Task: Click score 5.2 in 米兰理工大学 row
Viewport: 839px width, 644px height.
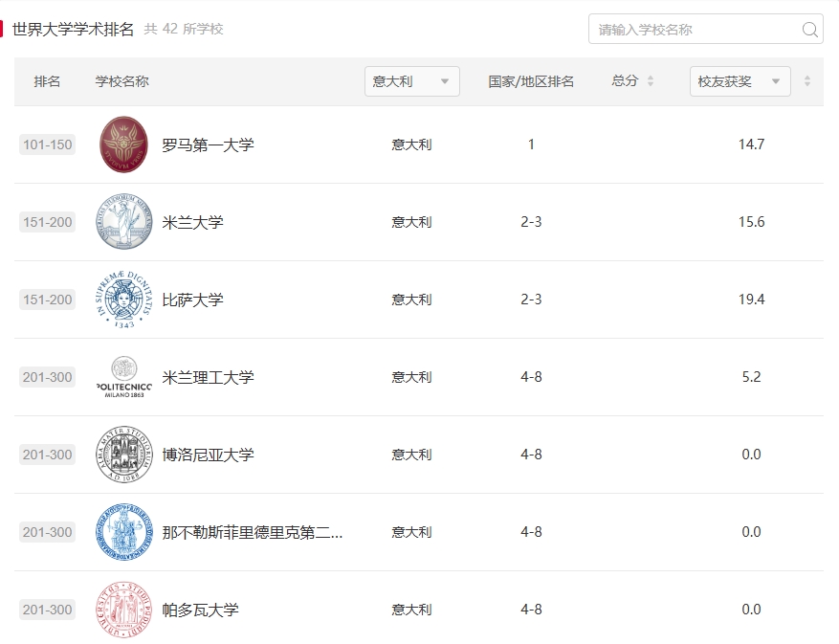Action: click(x=751, y=377)
